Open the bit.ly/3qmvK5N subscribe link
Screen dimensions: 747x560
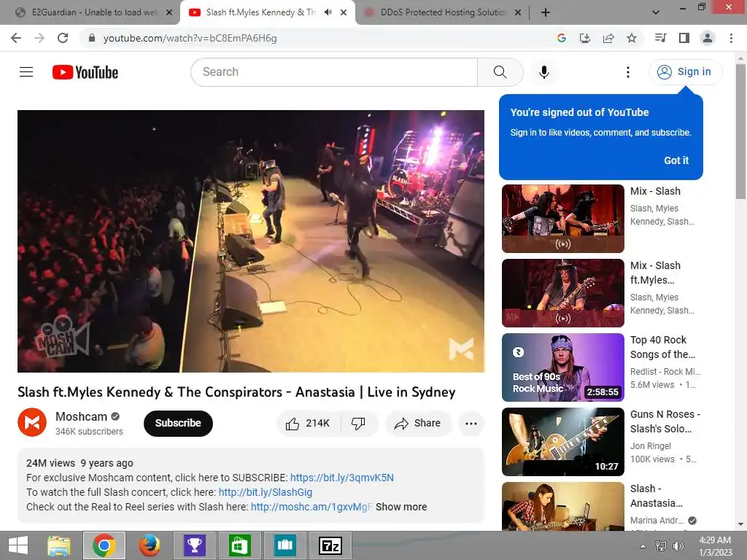341,478
